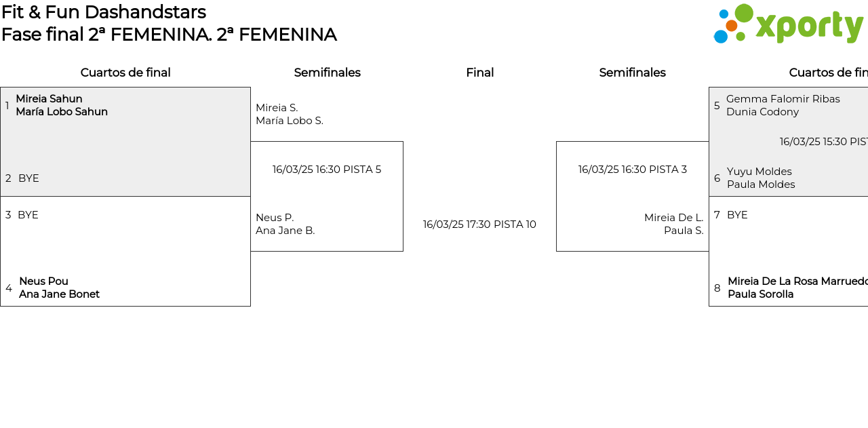Image resolution: width=868 pixels, height=428 pixels.
Task: Click the left Semifinales column heading
Action: coord(327,73)
